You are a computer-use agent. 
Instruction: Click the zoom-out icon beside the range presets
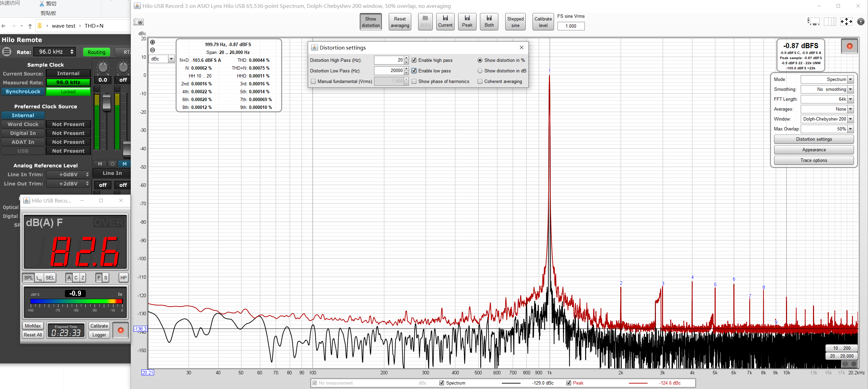(845, 364)
